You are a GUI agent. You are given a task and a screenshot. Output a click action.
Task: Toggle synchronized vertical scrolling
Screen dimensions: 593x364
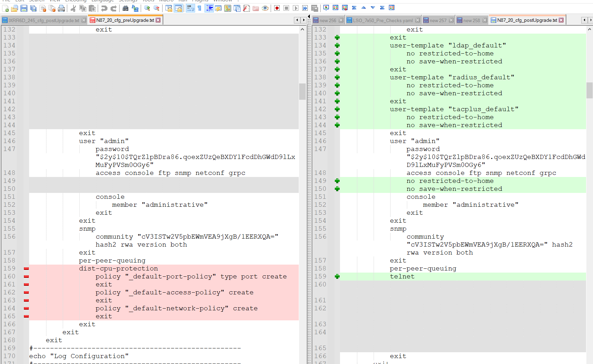(x=169, y=8)
